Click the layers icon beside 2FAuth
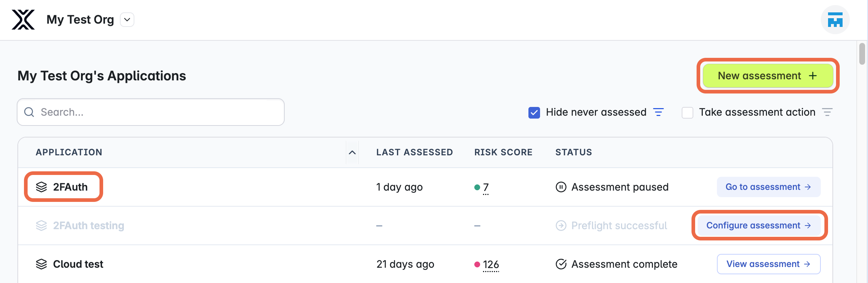This screenshot has height=283, width=868. [x=41, y=187]
